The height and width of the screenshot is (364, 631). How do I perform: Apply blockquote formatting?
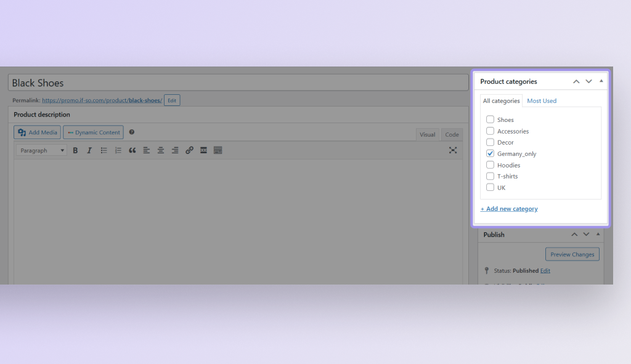(x=132, y=150)
